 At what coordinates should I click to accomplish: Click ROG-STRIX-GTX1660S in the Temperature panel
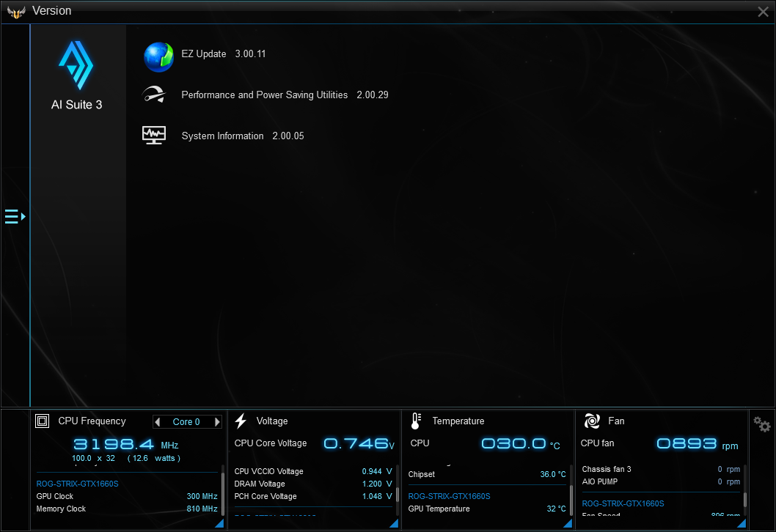pyautogui.click(x=449, y=496)
